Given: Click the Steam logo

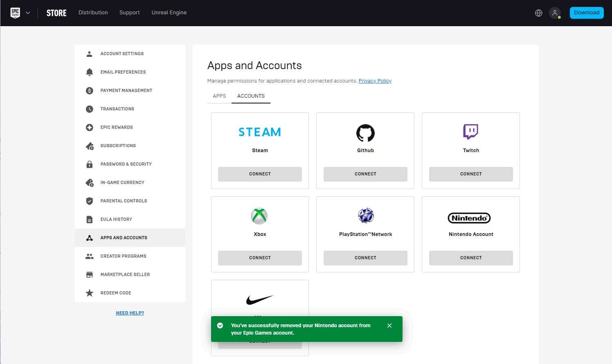Looking at the screenshot, I should click(260, 132).
